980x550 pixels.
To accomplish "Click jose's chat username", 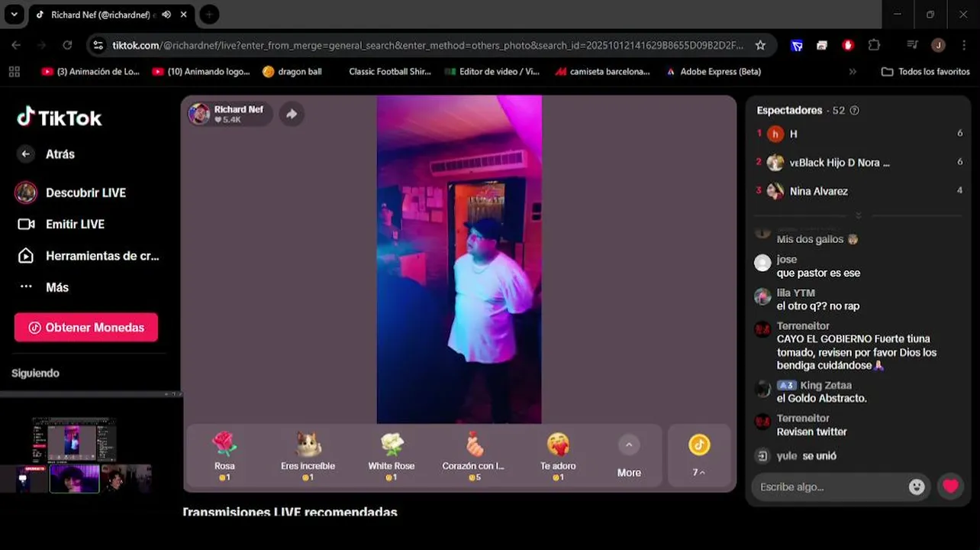I will click(x=787, y=260).
